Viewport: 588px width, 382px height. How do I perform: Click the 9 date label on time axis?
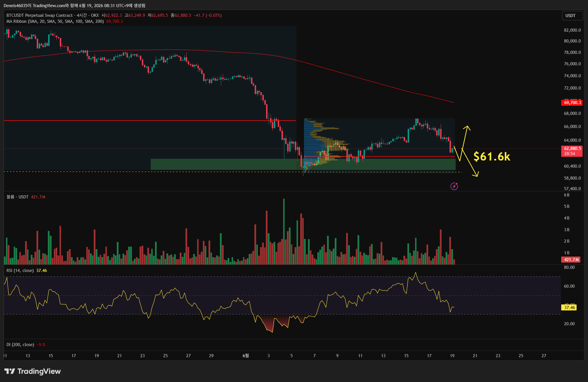pos(337,356)
